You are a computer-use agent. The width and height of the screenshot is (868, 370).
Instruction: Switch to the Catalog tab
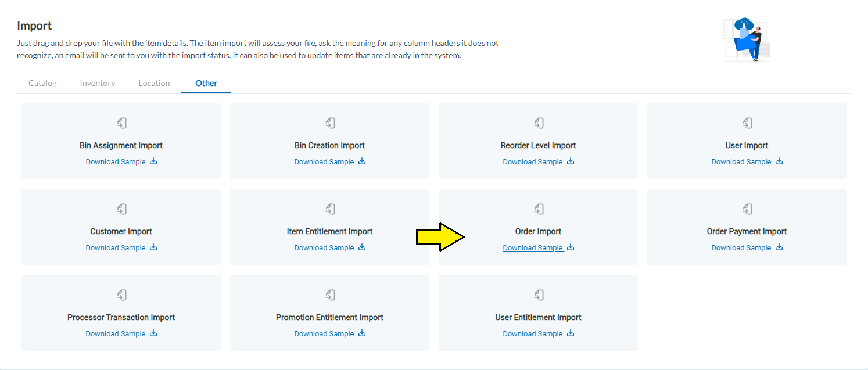[42, 83]
